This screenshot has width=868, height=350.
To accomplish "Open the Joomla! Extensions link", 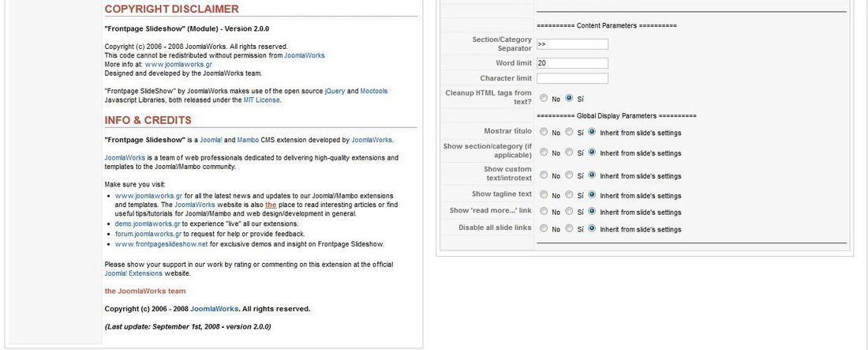I will tap(133, 273).
